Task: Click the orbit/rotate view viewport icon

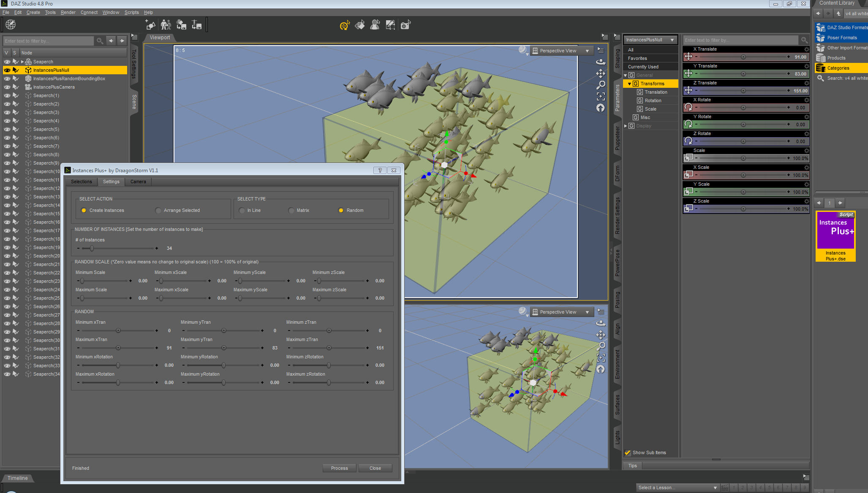Action: pos(600,62)
